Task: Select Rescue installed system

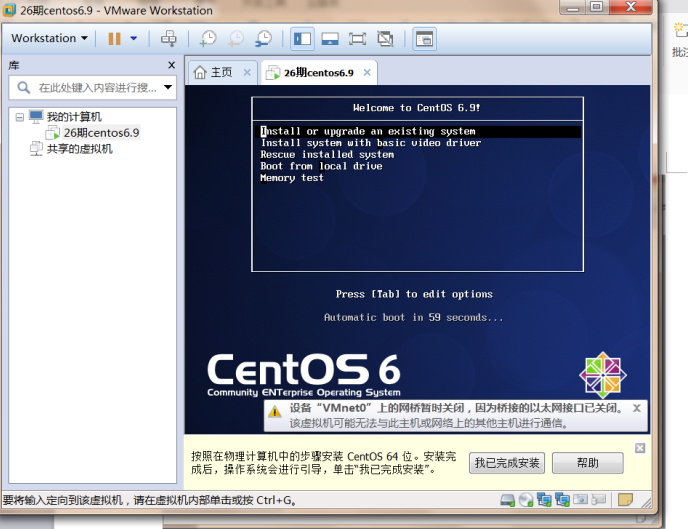Action: (x=327, y=154)
